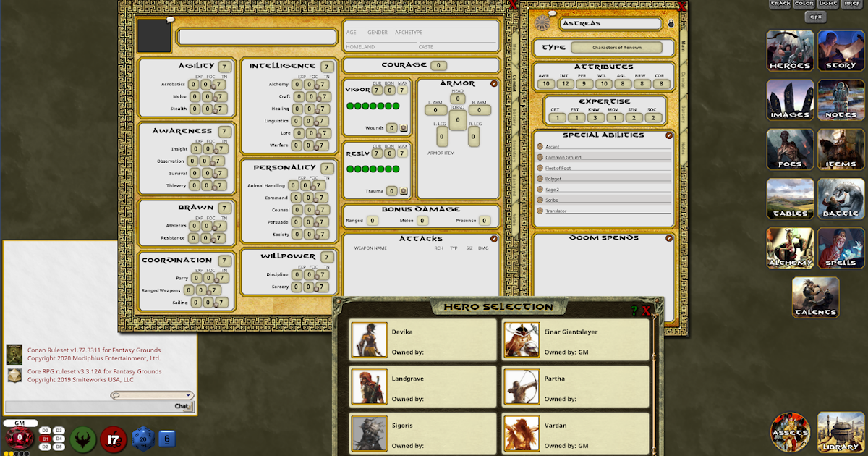
Task: Open the Notes sidebar panel
Action: click(x=841, y=100)
